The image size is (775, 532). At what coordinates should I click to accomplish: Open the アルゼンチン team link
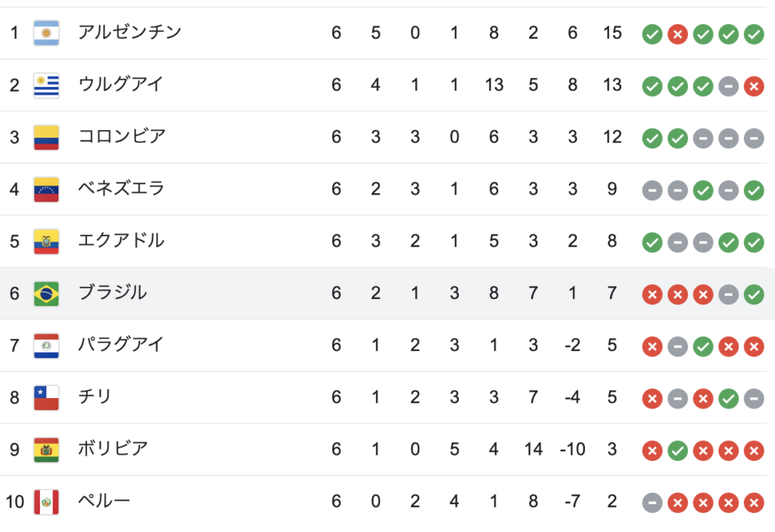click(x=130, y=32)
